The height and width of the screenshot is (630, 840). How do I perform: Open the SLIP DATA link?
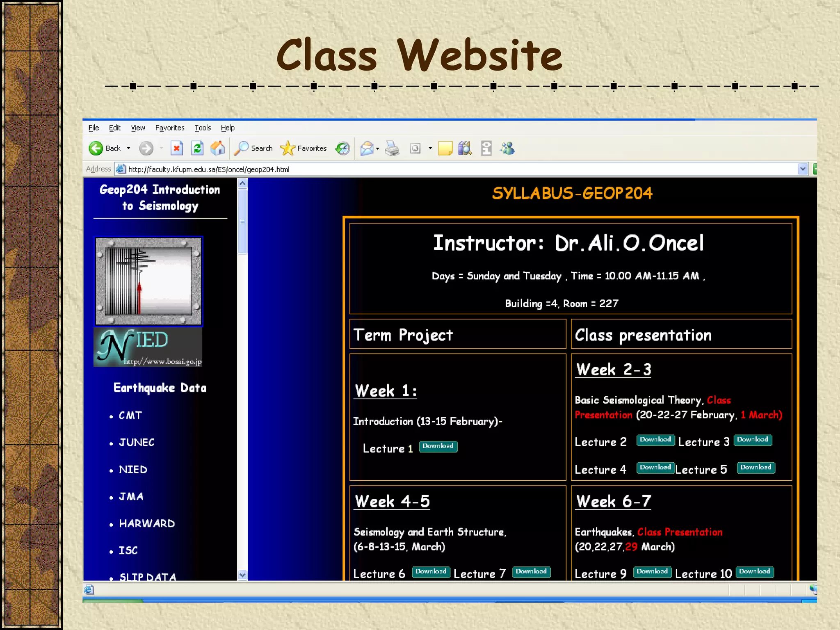tap(148, 576)
